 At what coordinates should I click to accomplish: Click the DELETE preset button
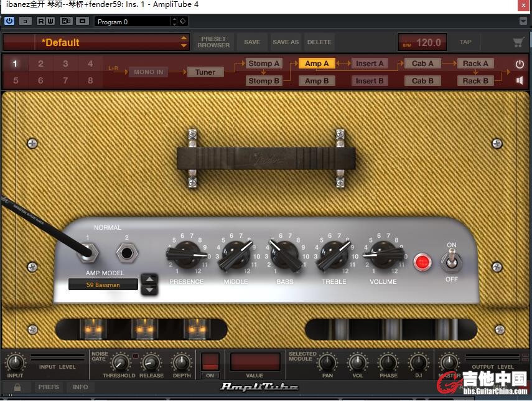[x=319, y=42]
